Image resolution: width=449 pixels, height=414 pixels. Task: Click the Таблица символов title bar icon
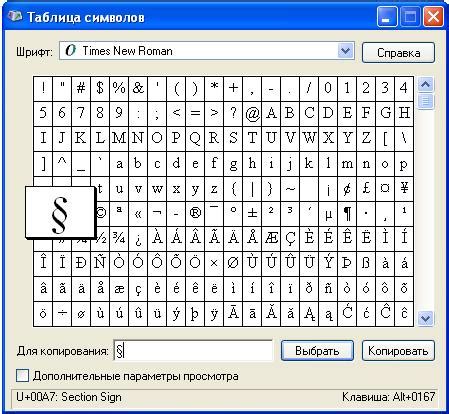[x=14, y=16]
